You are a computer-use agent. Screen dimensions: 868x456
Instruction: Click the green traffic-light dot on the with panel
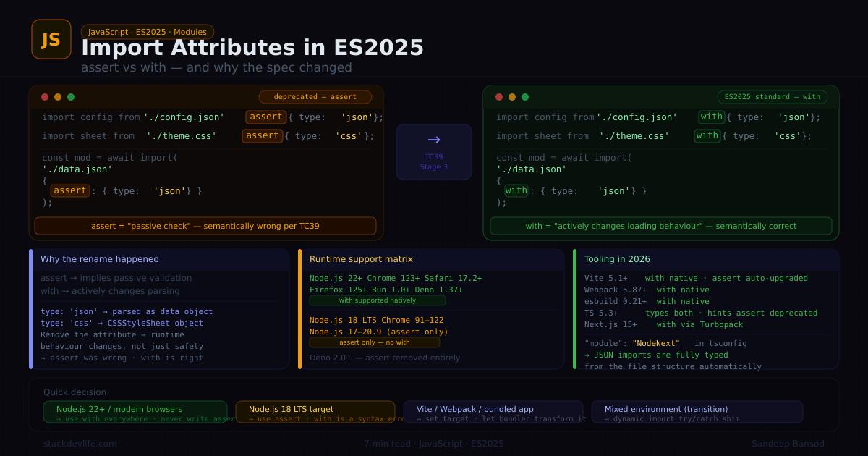[524, 96]
